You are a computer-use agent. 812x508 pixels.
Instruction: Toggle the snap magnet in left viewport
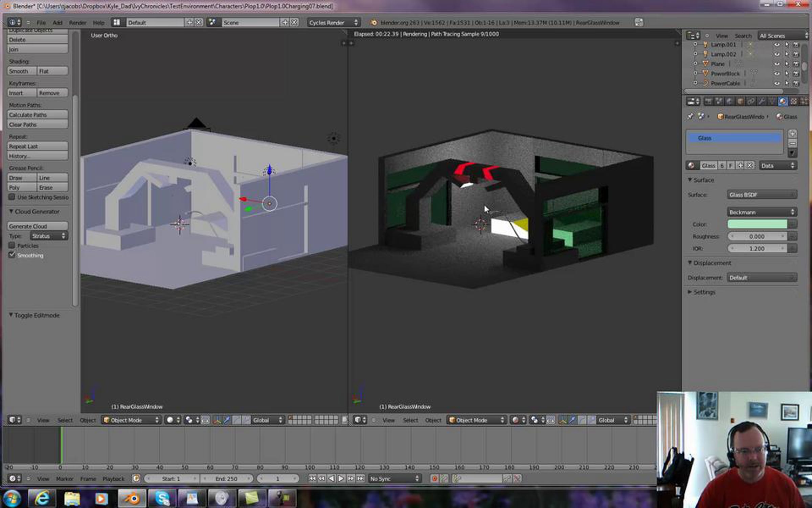(344, 420)
